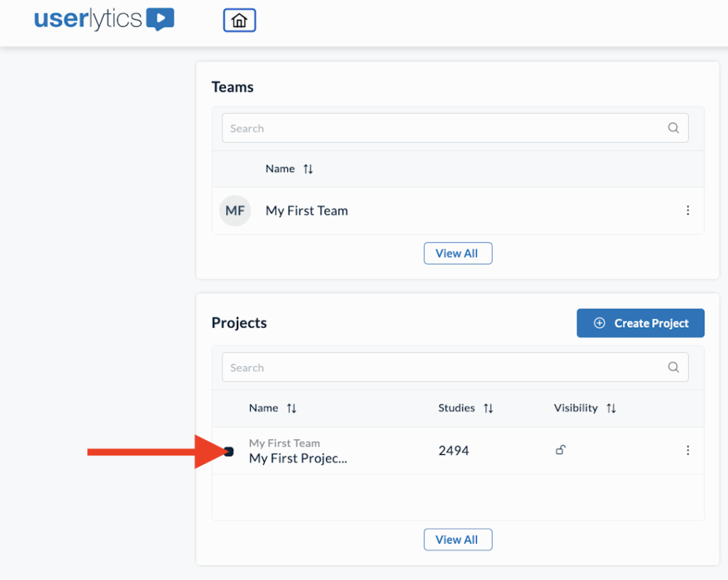Open the Home dashboard icon
The height and width of the screenshot is (580, 728).
239,20
